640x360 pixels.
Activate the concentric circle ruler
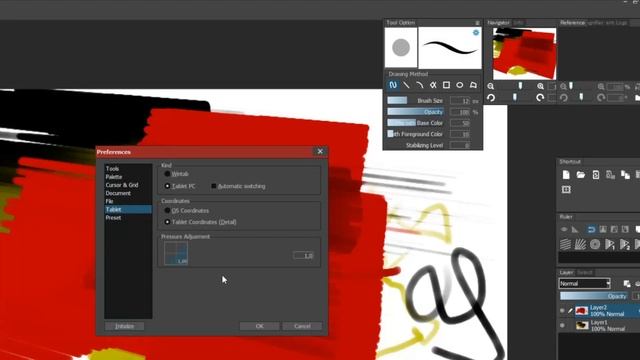595,244
